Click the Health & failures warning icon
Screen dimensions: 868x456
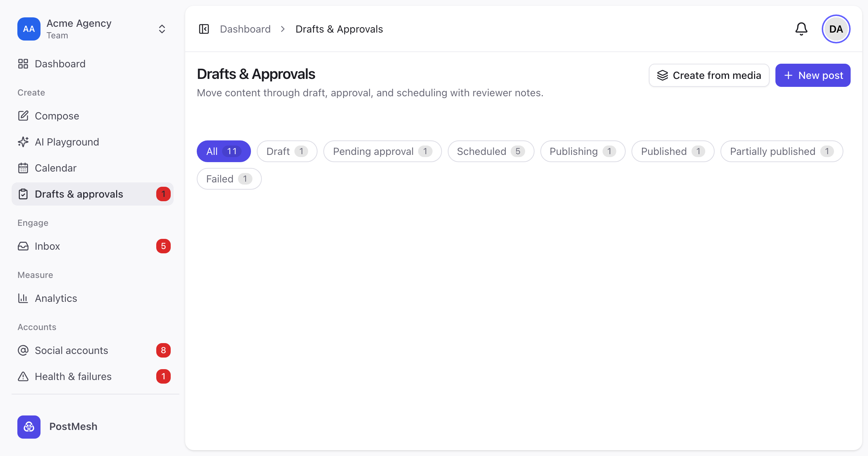(x=23, y=376)
